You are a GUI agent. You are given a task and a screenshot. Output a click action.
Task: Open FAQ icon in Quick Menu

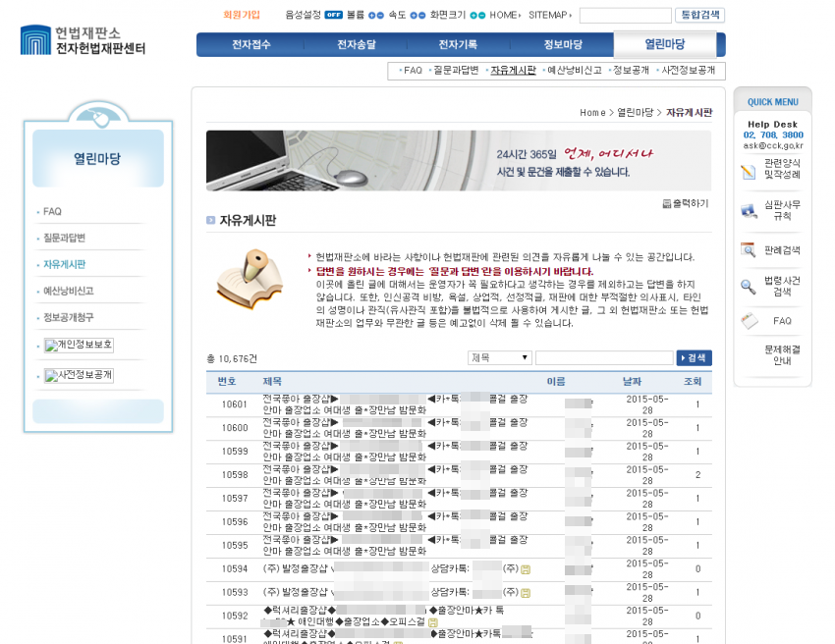coord(749,321)
